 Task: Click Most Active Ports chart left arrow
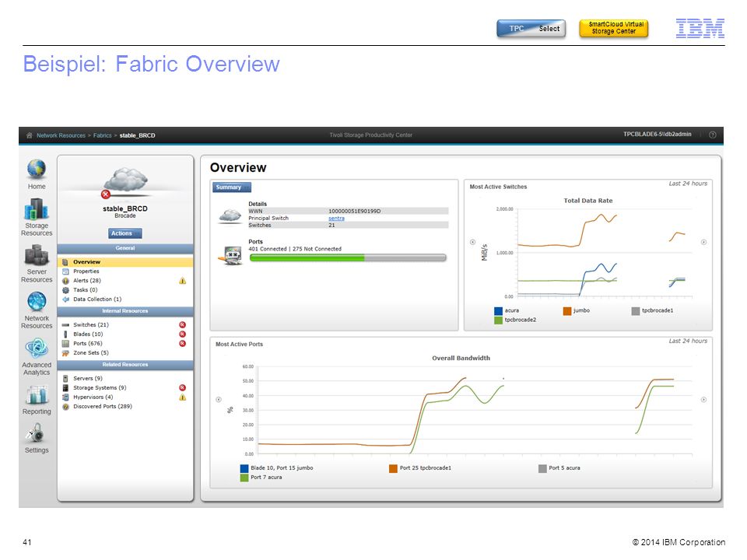coord(219,400)
